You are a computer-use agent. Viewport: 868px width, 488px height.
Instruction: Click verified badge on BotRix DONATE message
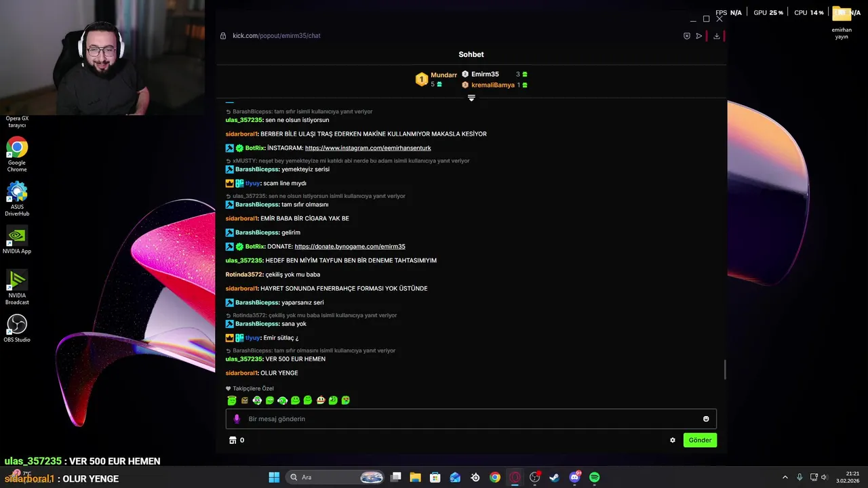(239, 247)
